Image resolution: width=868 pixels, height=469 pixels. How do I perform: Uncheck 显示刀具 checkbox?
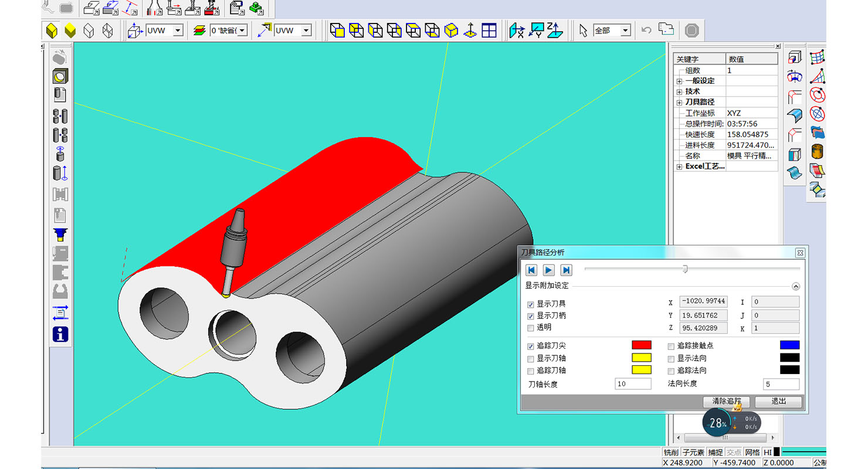pyautogui.click(x=531, y=304)
